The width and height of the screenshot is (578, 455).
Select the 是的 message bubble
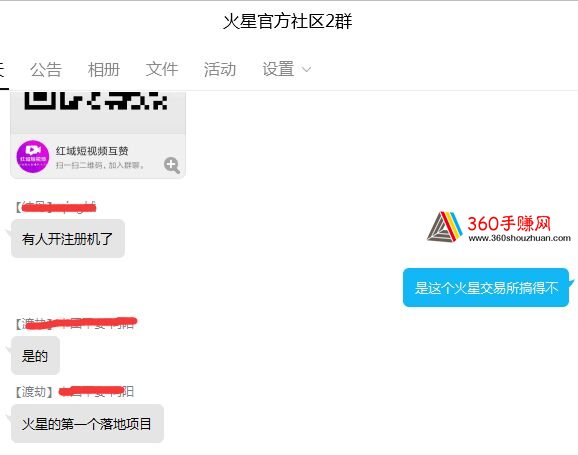click(x=35, y=356)
